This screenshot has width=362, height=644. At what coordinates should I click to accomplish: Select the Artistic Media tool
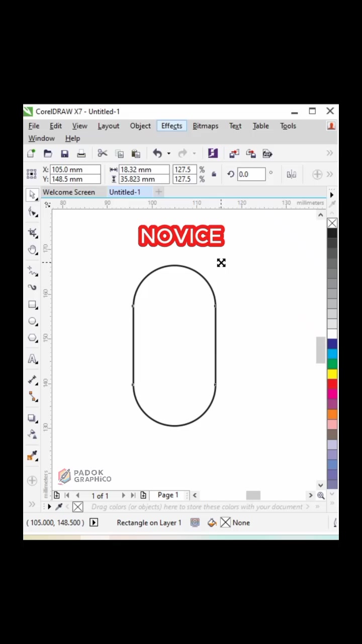33,287
